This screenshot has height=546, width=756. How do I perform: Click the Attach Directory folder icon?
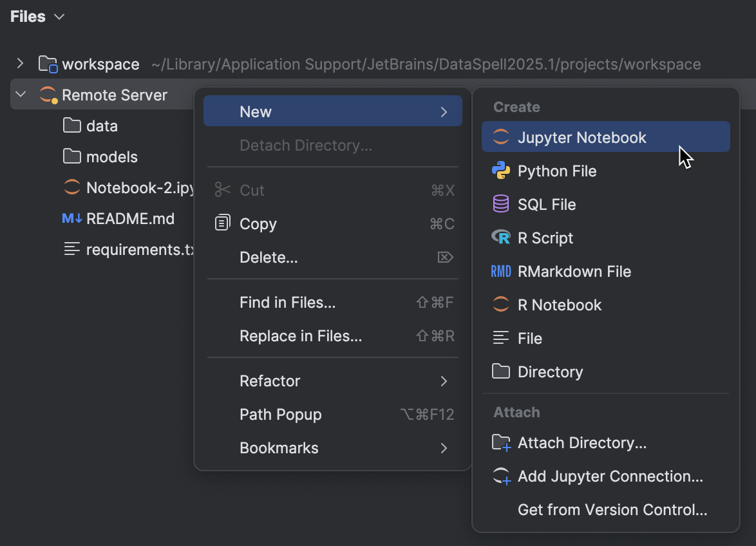(500, 442)
